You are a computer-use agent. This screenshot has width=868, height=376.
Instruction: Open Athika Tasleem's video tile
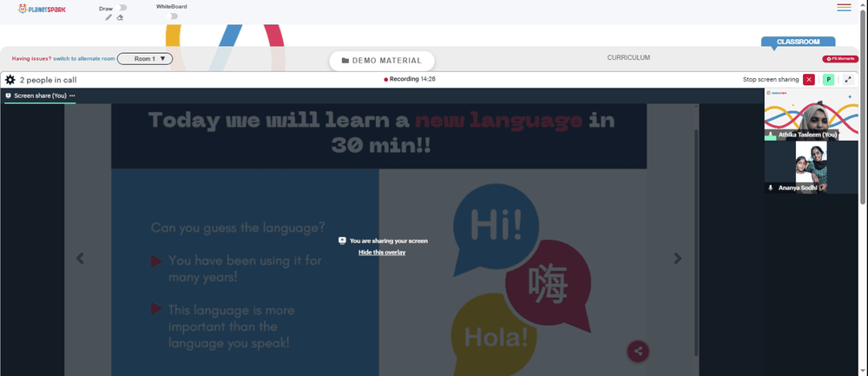click(811, 114)
